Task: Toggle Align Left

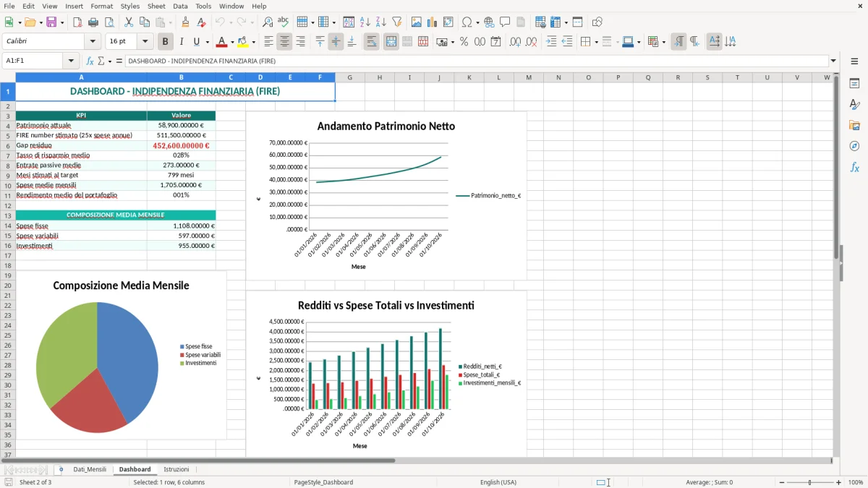Action: pos(268,42)
